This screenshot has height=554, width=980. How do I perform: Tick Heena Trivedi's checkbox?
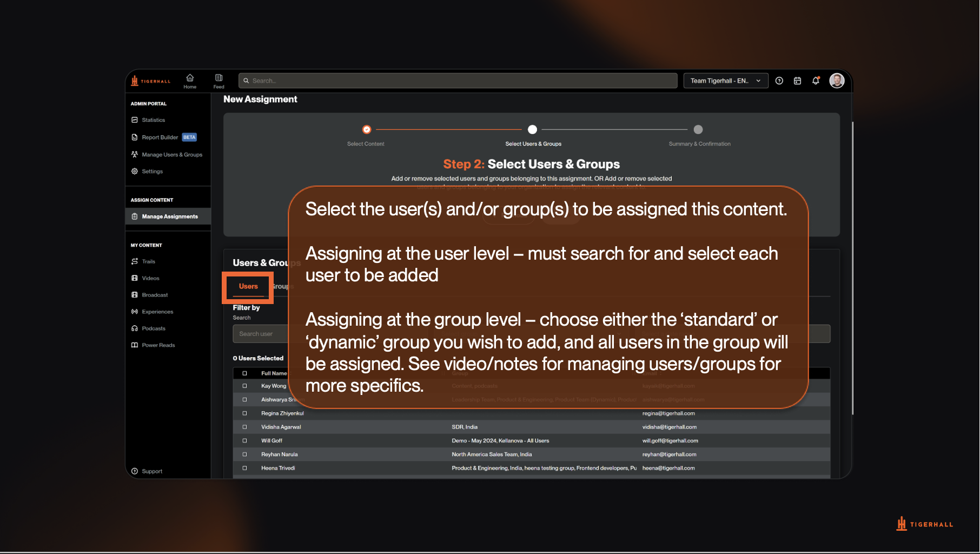tap(244, 469)
